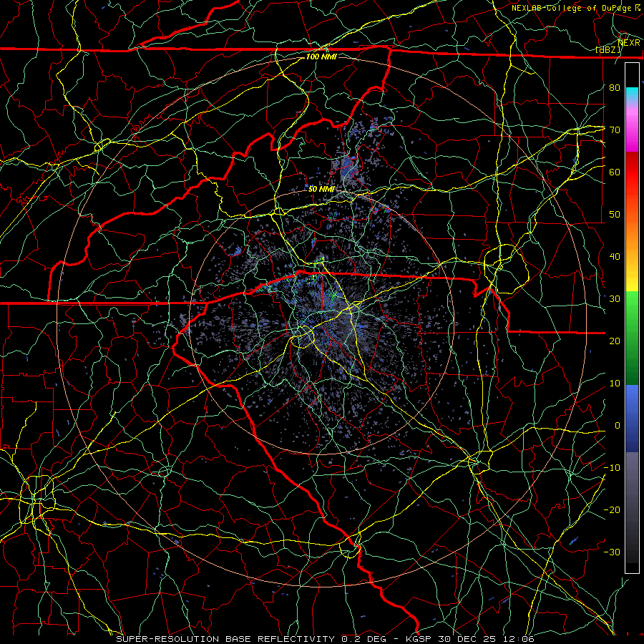Pick the blue segment of the color bar
Screen dimensions: 644x644
(632, 419)
